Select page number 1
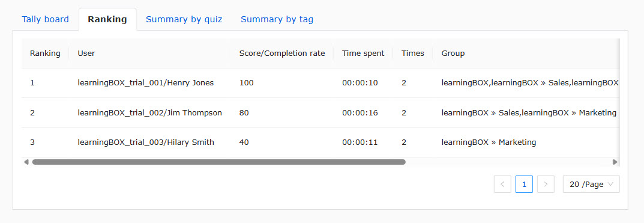The image size is (644, 223). coord(524,185)
